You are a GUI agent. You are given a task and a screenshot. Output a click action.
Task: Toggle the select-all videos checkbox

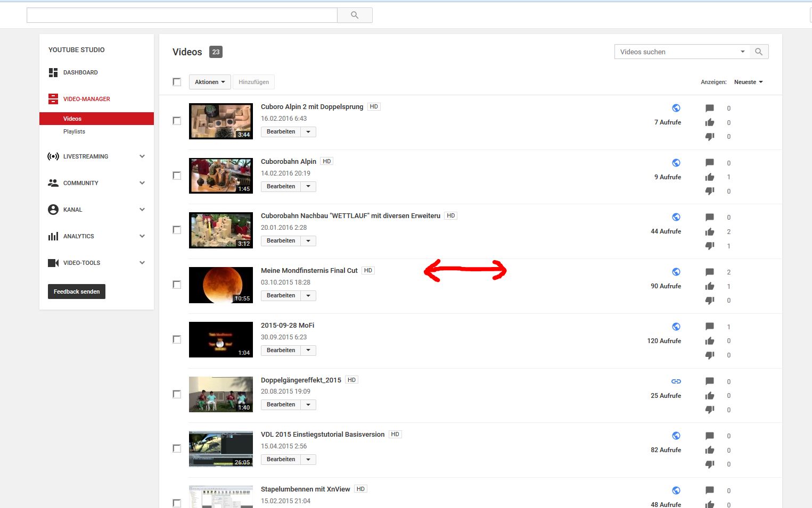[177, 82]
